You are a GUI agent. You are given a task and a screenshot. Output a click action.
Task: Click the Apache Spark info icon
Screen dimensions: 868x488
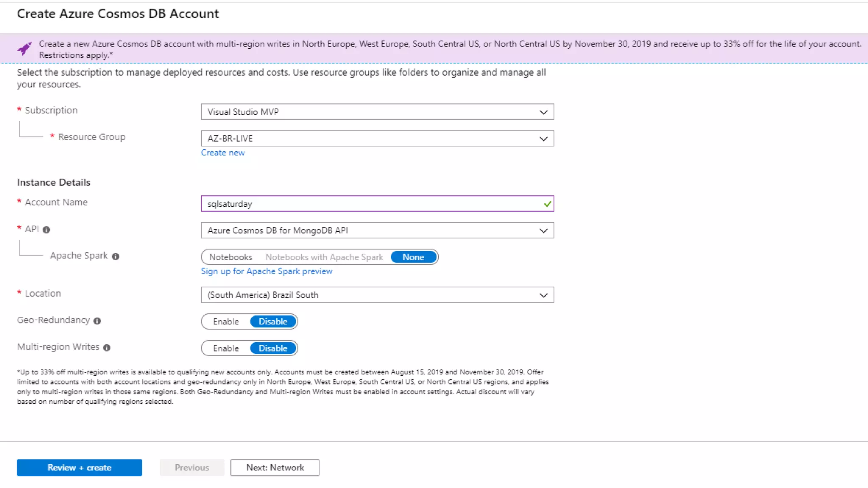tap(115, 256)
